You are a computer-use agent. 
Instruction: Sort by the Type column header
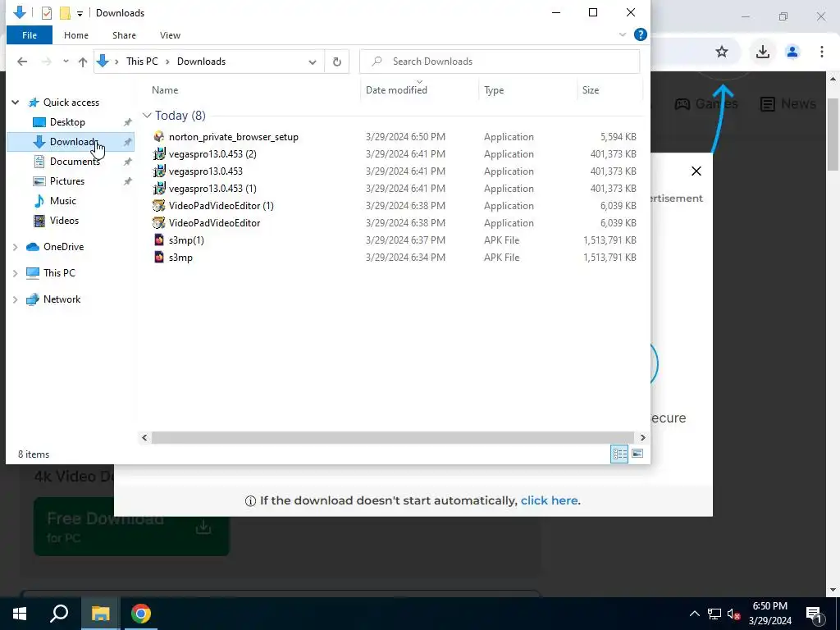tap(494, 90)
